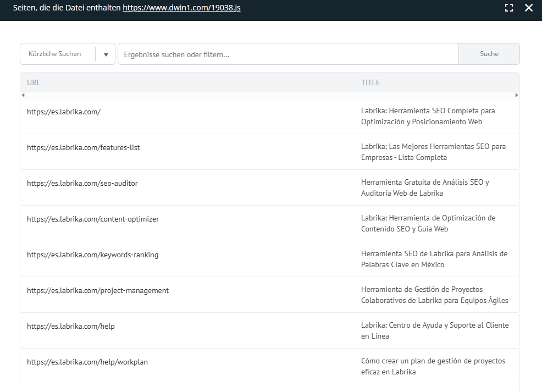Sort by the TITLE column header

370,82
